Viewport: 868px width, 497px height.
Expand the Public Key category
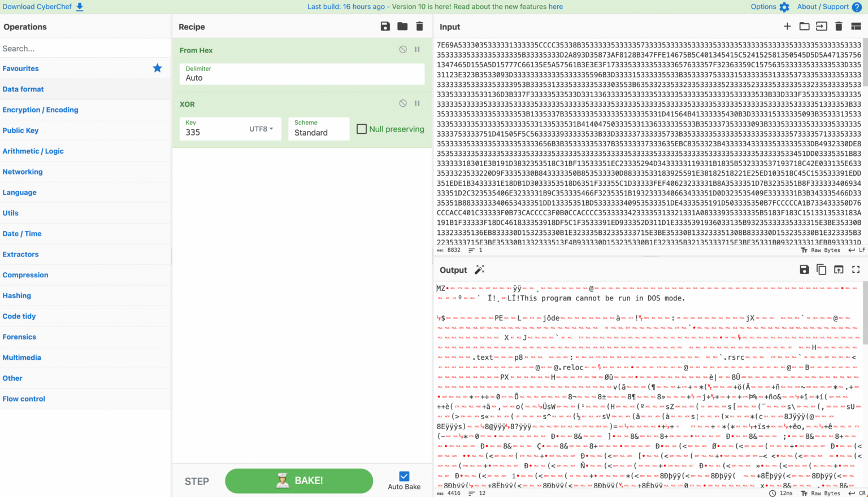coord(85,130)
